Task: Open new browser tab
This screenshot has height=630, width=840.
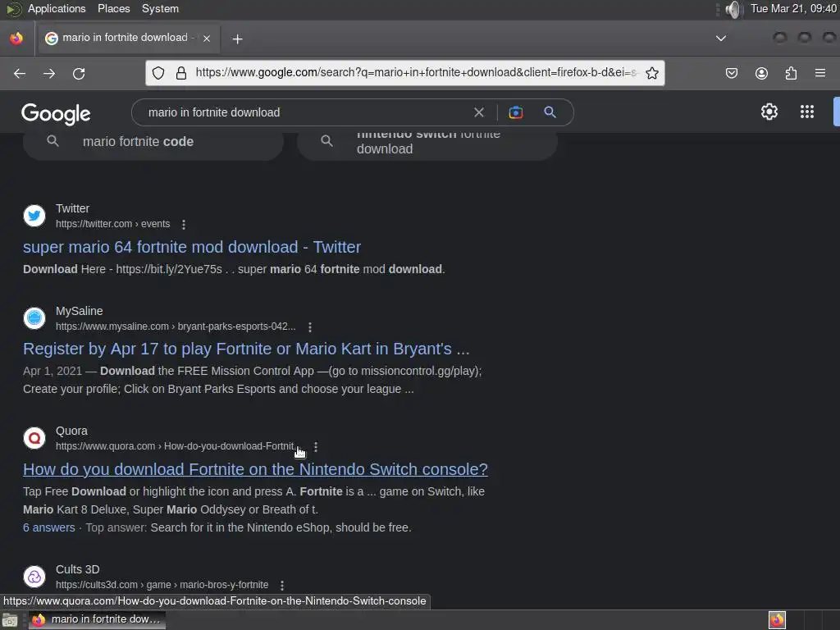Action: pyautogui.click(x=237, y=39)
